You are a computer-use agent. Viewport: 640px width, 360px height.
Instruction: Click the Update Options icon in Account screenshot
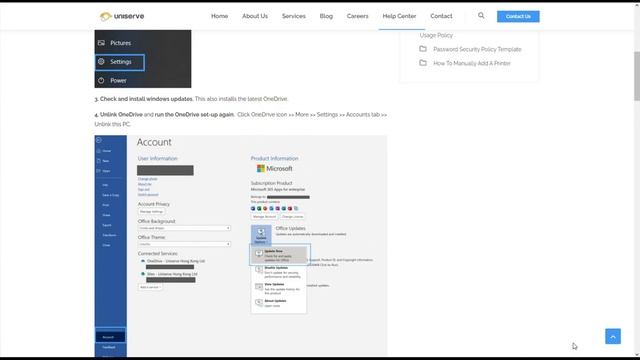[x=261, y=235]
